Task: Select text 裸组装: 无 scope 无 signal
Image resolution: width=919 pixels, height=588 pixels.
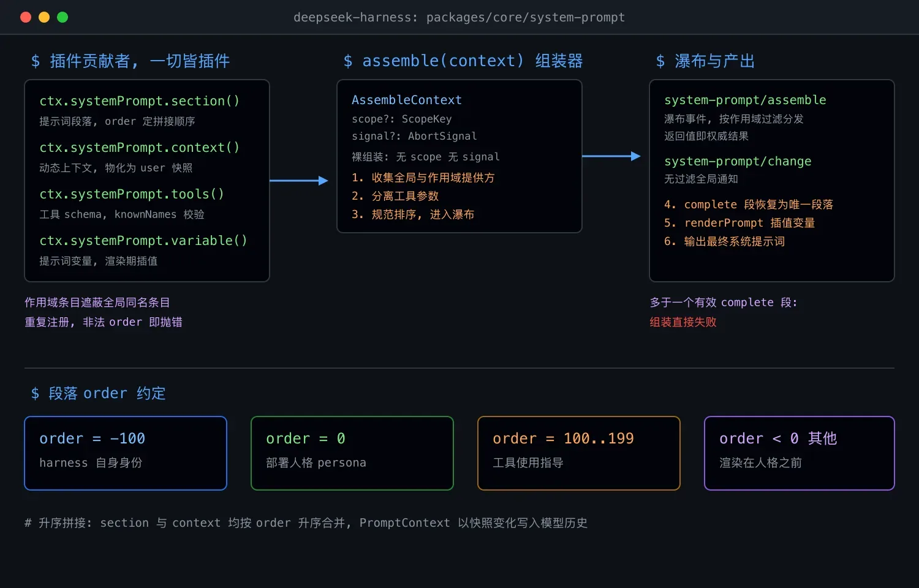Action: 426,157
